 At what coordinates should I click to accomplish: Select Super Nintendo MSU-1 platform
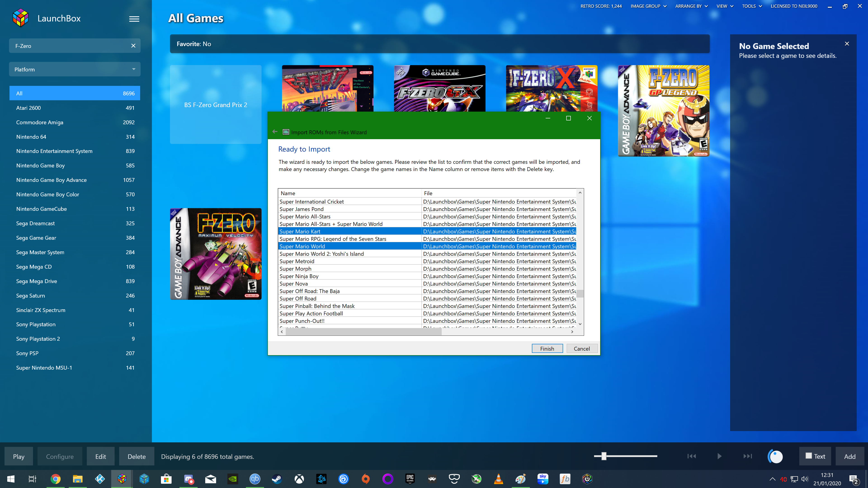(74, 368)
